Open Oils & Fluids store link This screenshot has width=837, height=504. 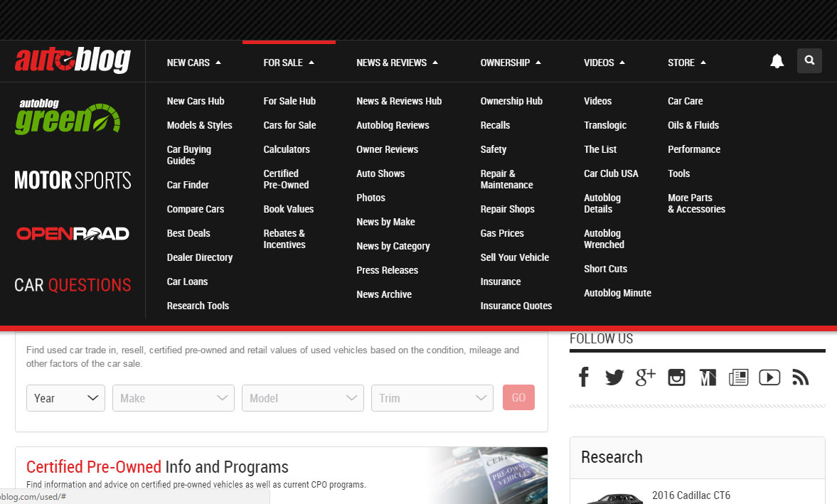point(693,125)
